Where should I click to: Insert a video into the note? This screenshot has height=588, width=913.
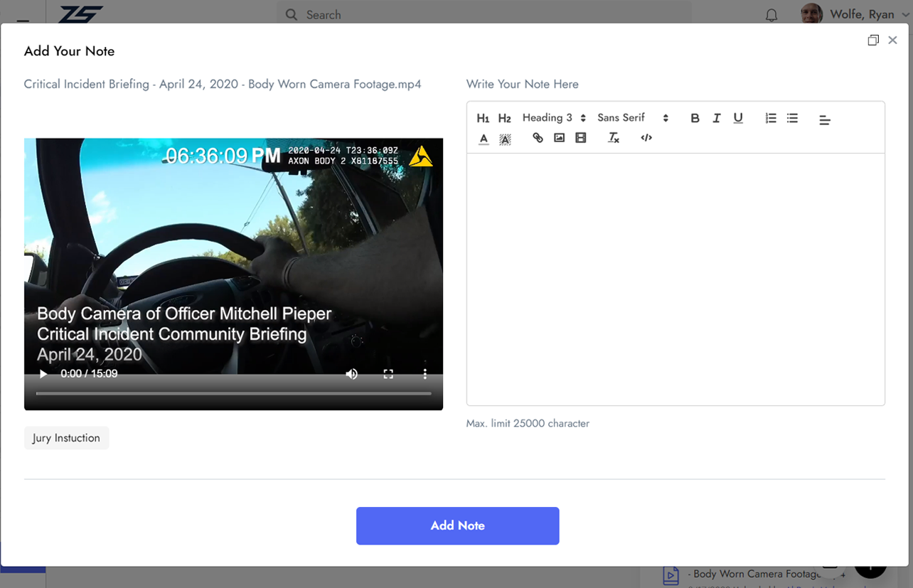click(580, 138)
